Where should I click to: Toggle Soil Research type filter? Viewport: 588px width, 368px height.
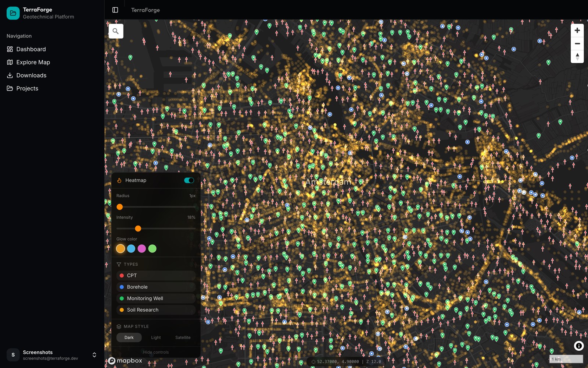pos(156,310)
